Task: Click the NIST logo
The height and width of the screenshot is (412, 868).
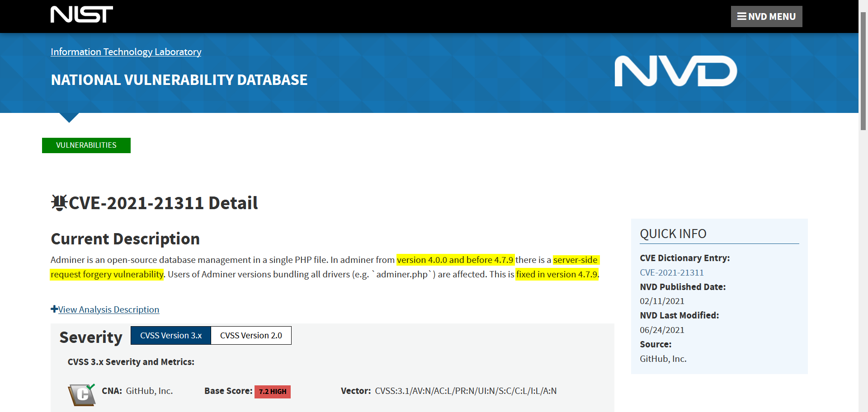Action: (81, 14)
